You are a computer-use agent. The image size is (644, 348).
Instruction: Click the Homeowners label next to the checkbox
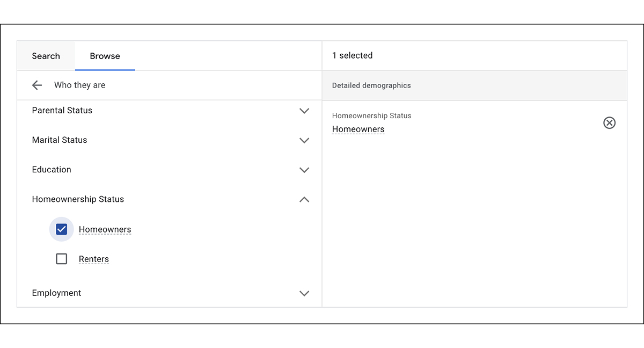[x=105, y=229]
